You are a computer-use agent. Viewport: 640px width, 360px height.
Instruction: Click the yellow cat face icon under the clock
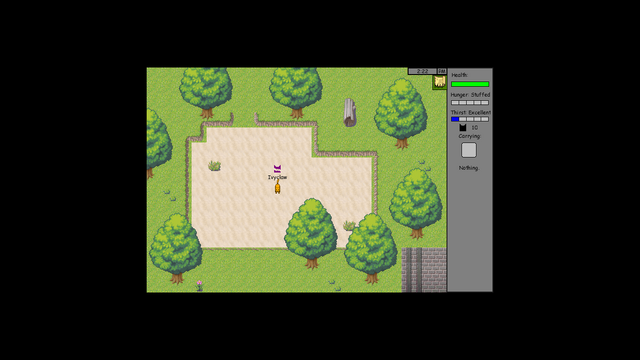coord(440,82)
